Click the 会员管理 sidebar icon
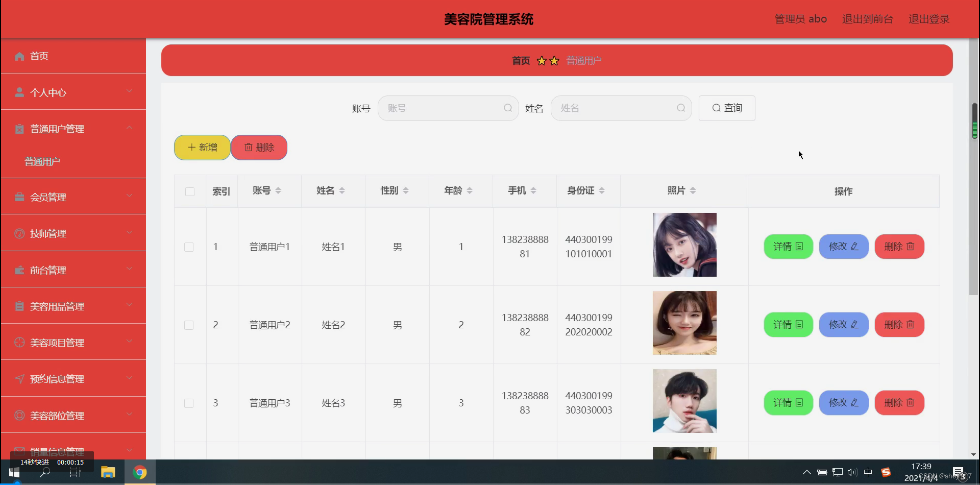 pyautogui.click(x=19, y=197)
